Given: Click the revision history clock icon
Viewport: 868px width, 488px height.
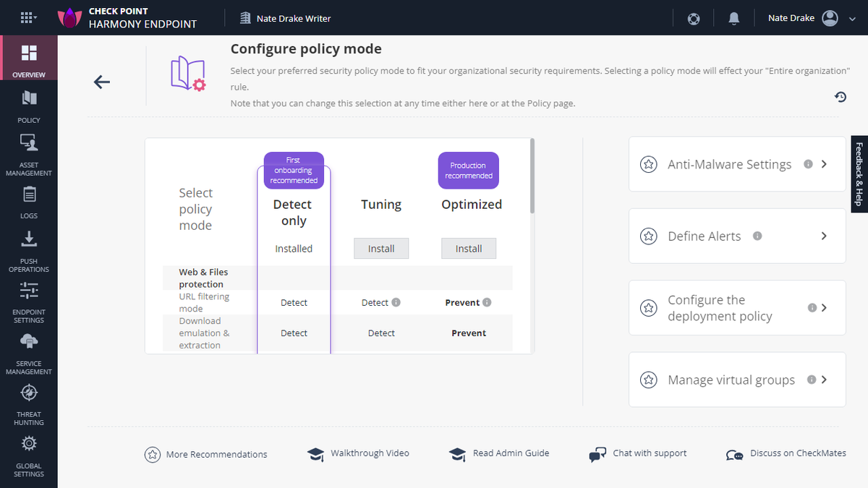Looking at the screenshot, I should pos(840,96).
